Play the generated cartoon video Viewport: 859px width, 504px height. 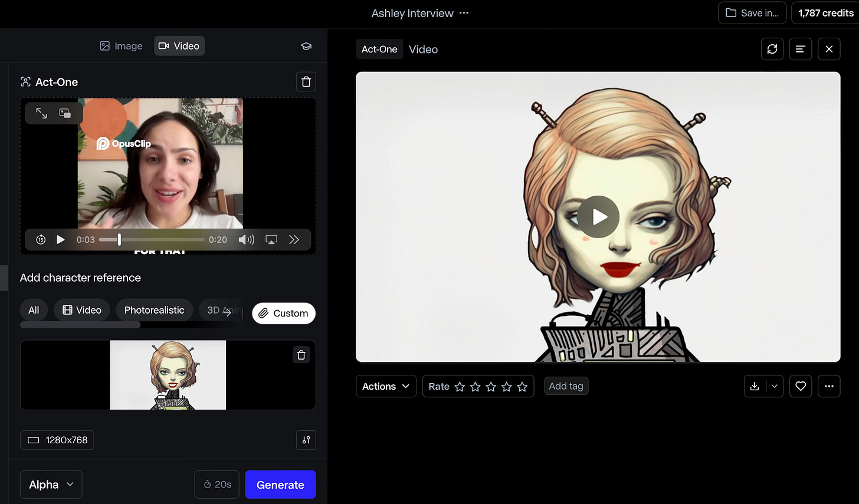point(598,217)
